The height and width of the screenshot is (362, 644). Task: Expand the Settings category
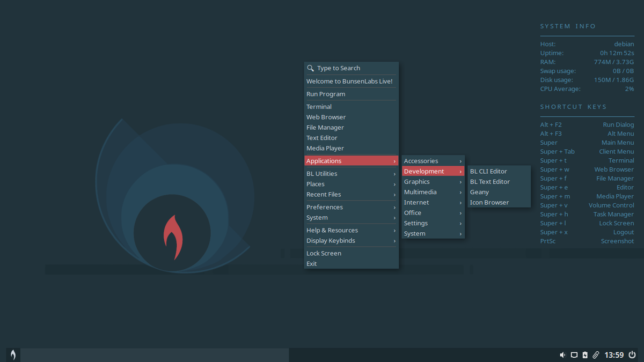point(433,223)
